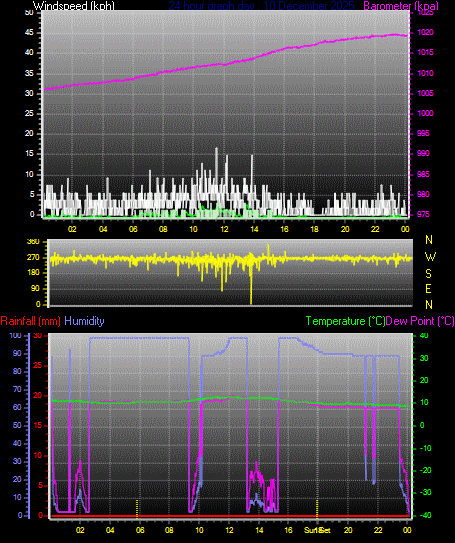Click the E compass letter beside the direction graph
This screenshot has width=455, height=543.
coord(429,288)
